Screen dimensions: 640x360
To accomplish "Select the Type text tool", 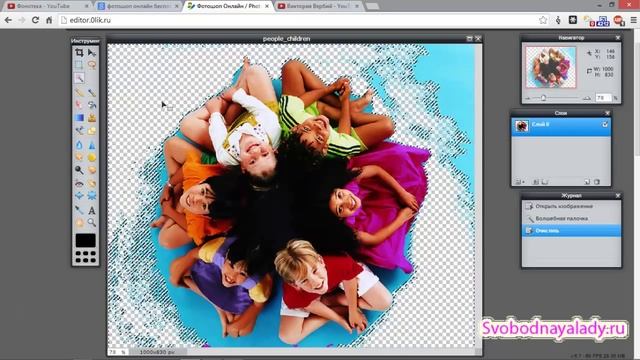I will (x=92, y=210).
